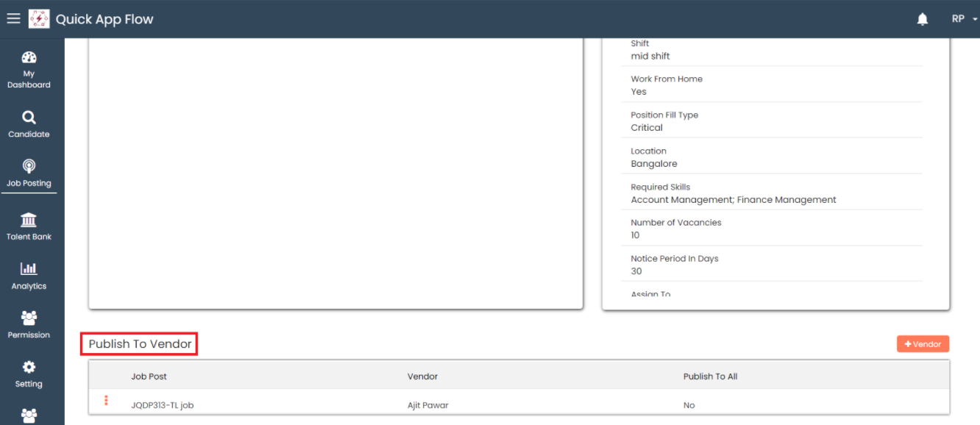Open the Permission section

pos(29,324)
